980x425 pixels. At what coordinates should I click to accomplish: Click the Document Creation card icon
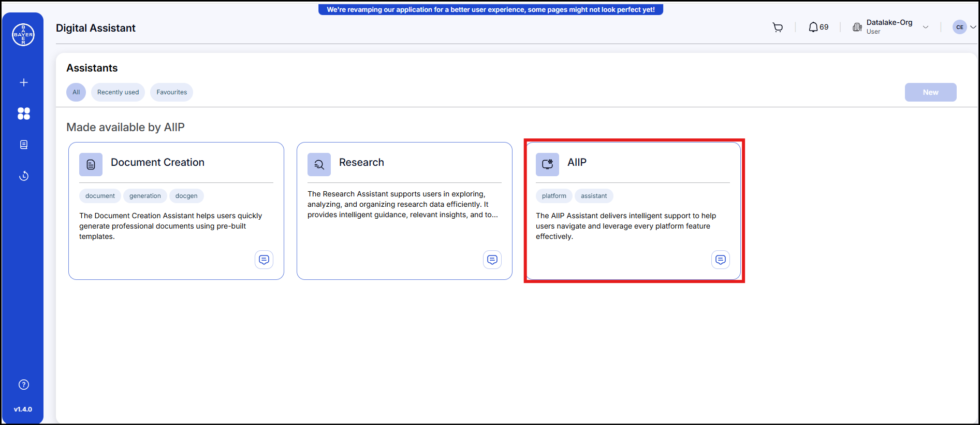91,164
